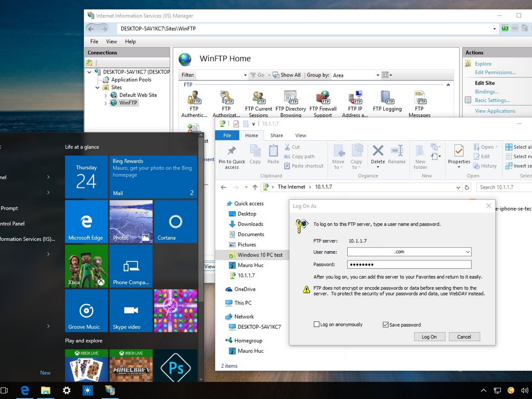Viewport: 532px width, 399px height.
Task: Launch Microsoft Edge from the taskbar
Action: coord(25,390)
